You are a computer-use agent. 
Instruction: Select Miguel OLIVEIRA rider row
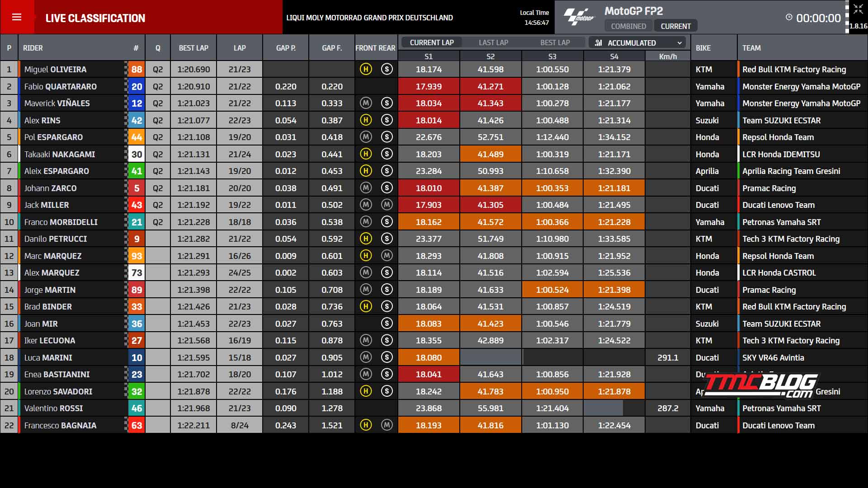pyautogui.click(x=434, y=70)
